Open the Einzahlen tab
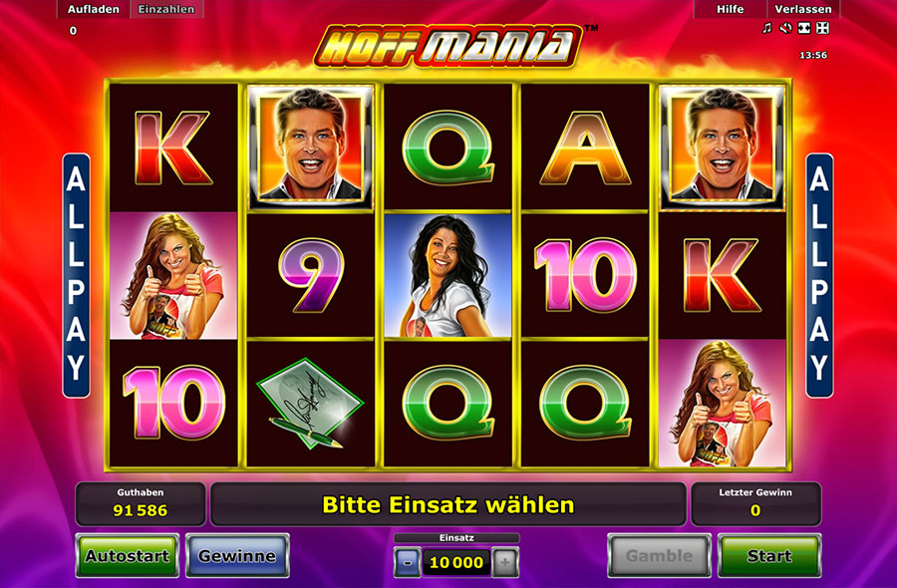 [x=166, y=9]
